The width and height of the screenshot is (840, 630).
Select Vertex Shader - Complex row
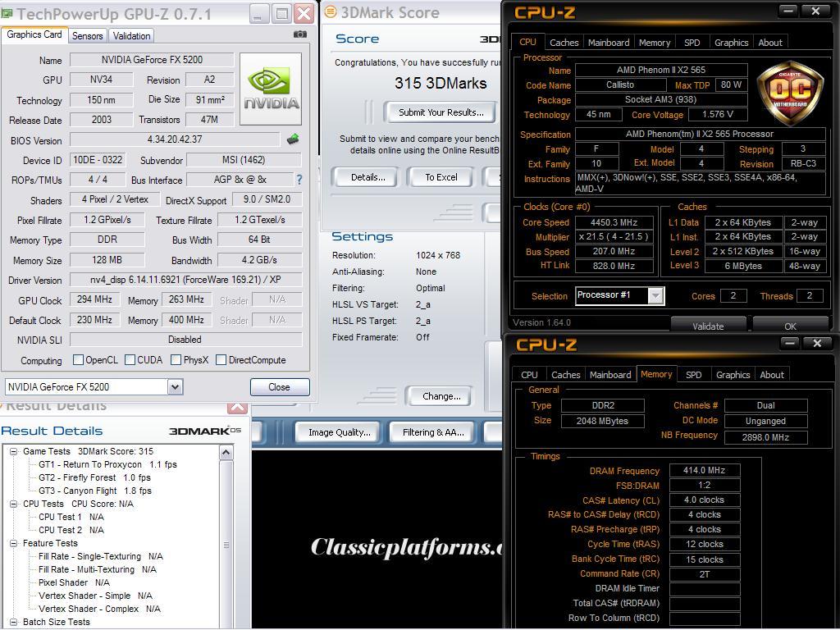(99, 609)
